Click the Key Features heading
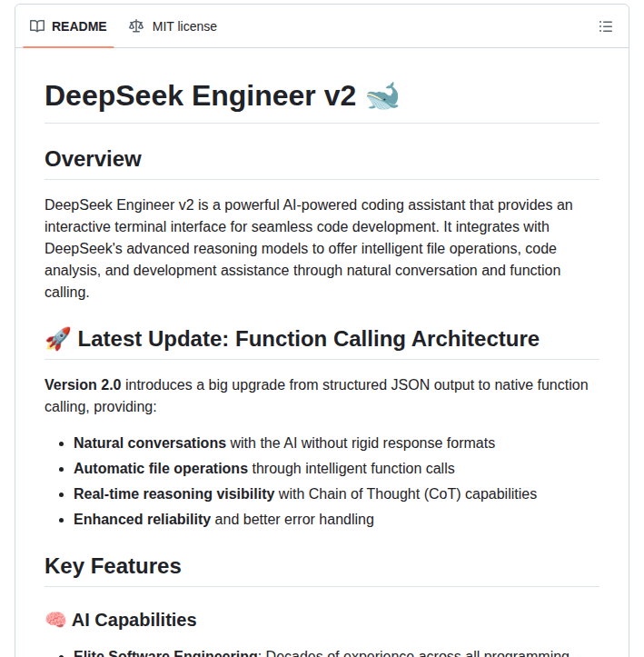This screenshot has width=644, height=657. 113,566
